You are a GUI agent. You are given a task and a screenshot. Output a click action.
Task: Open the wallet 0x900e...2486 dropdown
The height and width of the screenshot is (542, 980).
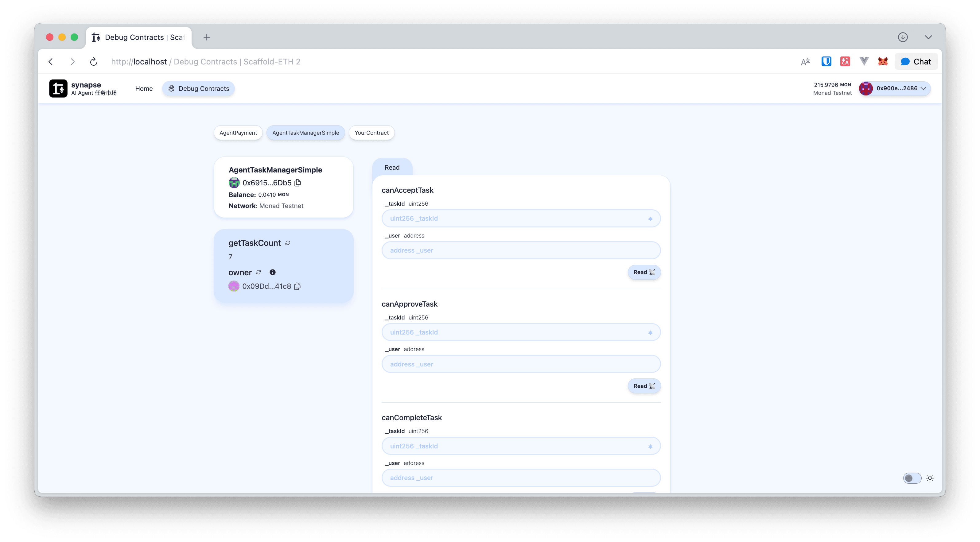point(894,88)
